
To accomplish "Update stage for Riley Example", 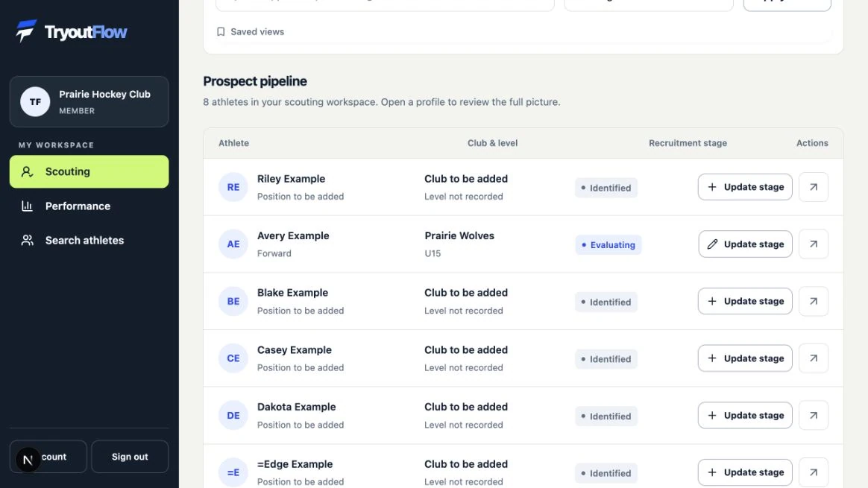I will [x=745, y=187].
